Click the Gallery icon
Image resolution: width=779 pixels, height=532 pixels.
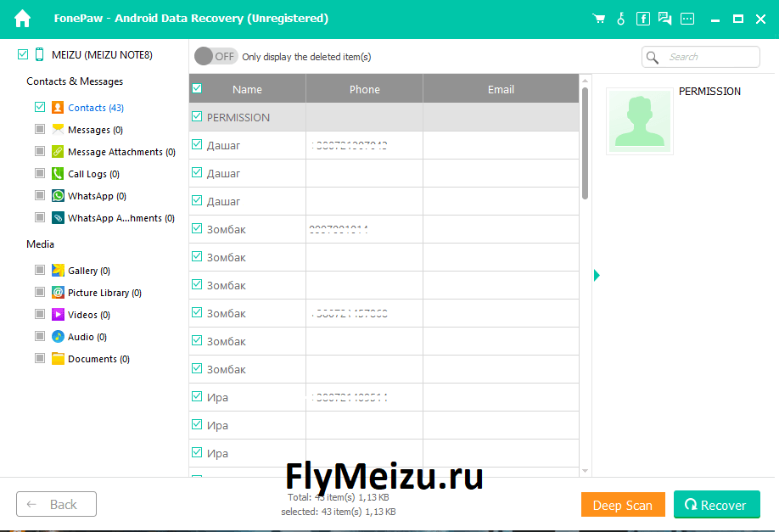pos(58,270)
